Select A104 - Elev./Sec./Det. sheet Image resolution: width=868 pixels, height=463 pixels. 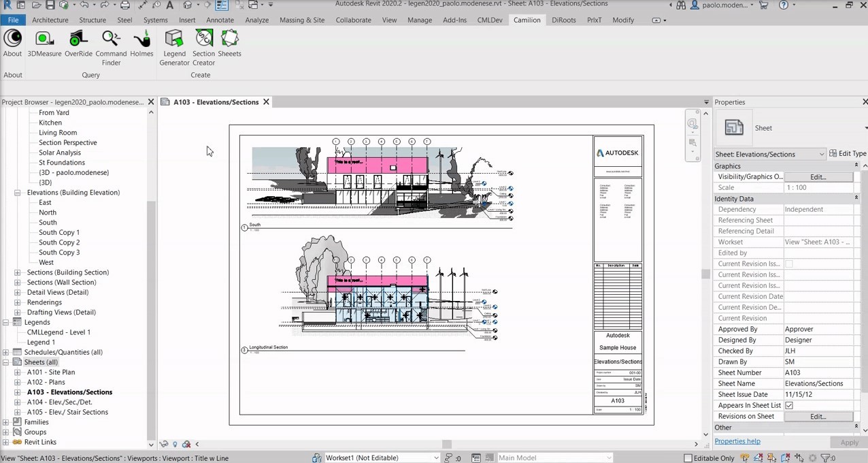(x=59, y=402)
